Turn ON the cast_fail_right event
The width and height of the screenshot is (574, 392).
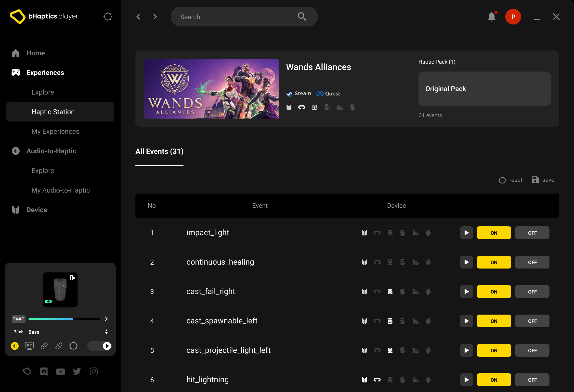click(494, 291)
